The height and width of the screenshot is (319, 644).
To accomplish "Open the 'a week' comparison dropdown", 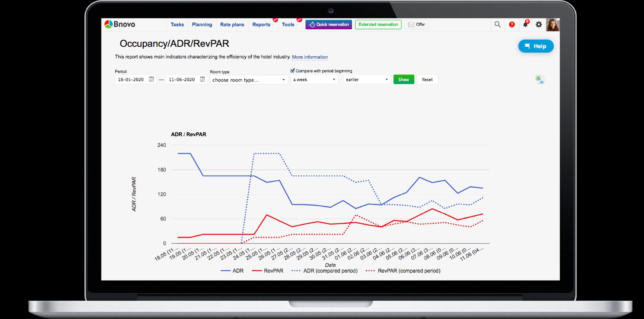I will click(314, 80).
